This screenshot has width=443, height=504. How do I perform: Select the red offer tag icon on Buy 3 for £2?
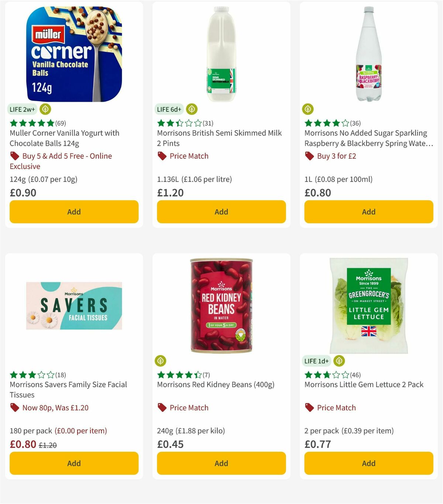tap(309, 156)
